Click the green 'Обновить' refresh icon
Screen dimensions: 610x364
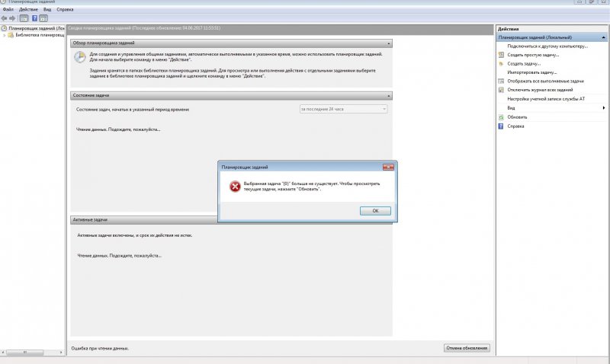(501, 117)
